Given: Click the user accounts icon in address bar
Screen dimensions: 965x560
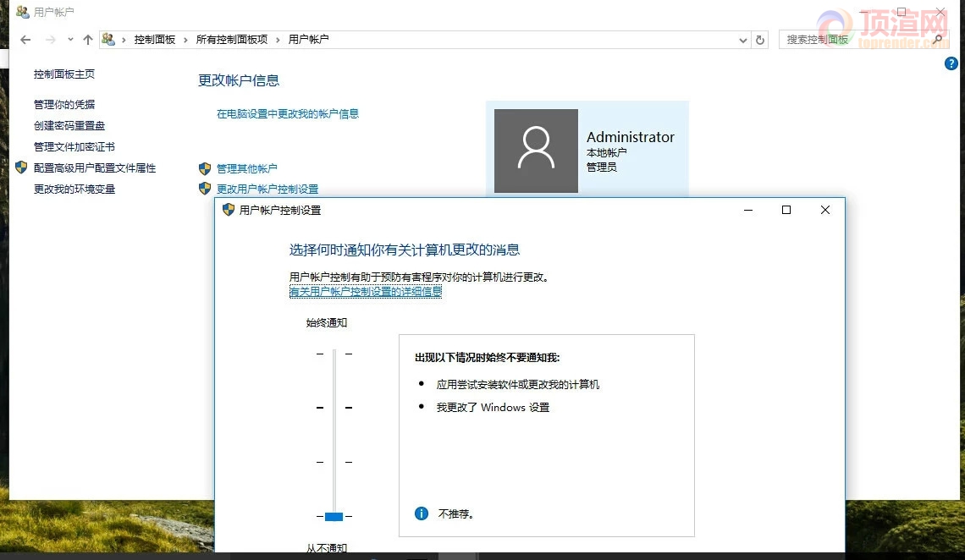Looking at the screenshot, I should pyautogui.click(x=108, y=40).
